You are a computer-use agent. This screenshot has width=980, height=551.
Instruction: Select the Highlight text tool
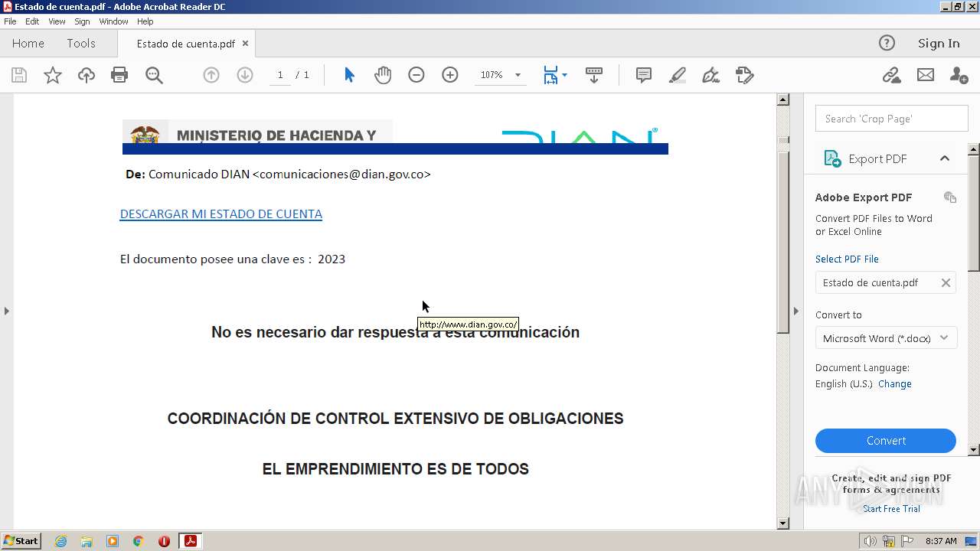click(x=678, y=75)
